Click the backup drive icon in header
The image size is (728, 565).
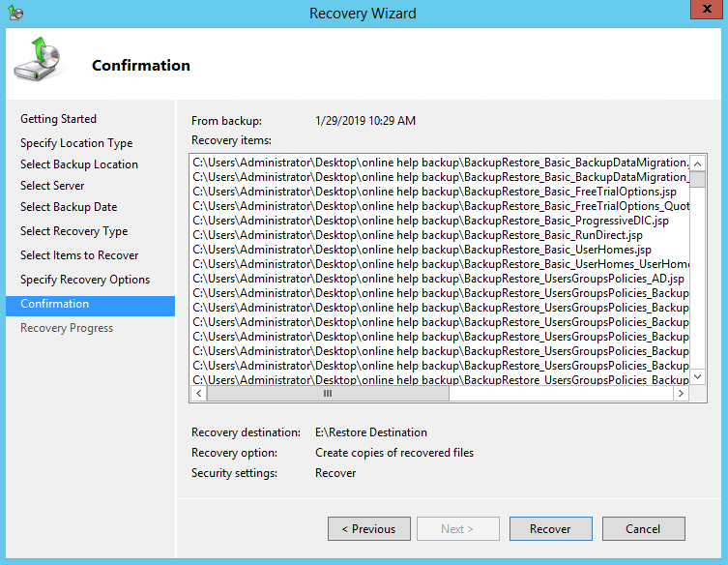[x=36, y=60]
